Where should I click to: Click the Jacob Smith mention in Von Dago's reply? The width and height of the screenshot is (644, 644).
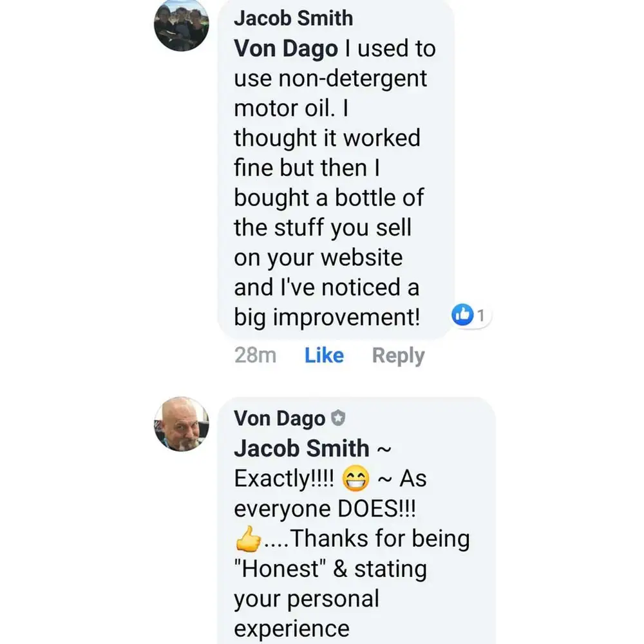coord(301,448)
